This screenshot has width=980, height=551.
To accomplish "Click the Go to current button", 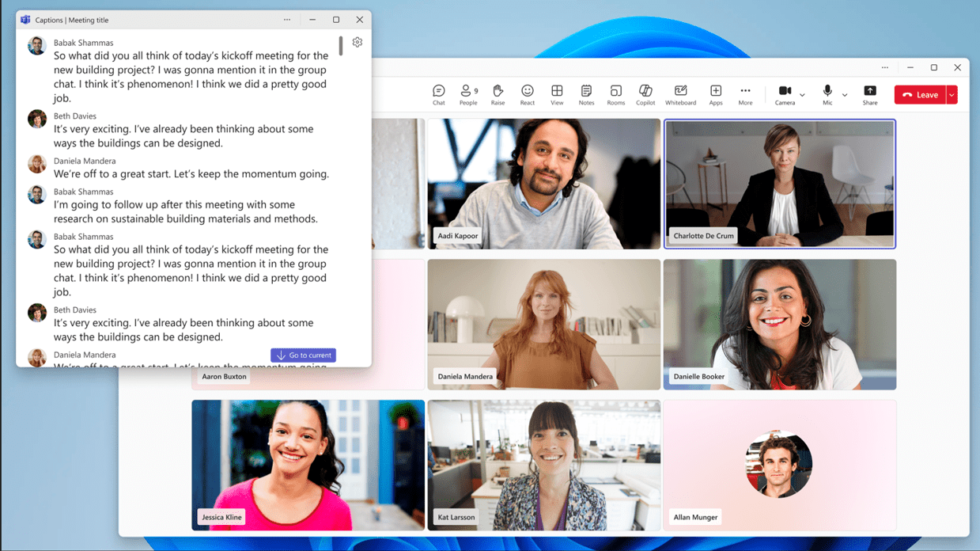I will pos(303,355).
